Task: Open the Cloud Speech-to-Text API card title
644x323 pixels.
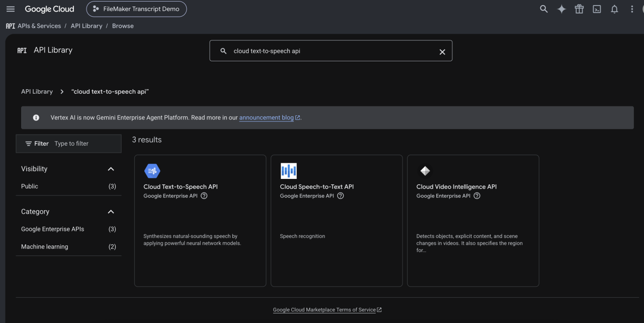Action: 317,186
